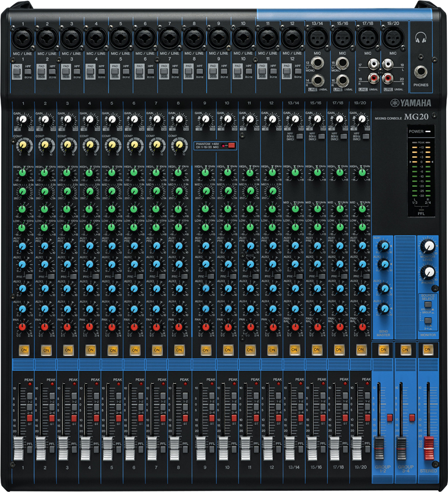Click the 13/14 channel label below its fader
The width and height of the screenshot is (448, 492).
pos(294,467)
